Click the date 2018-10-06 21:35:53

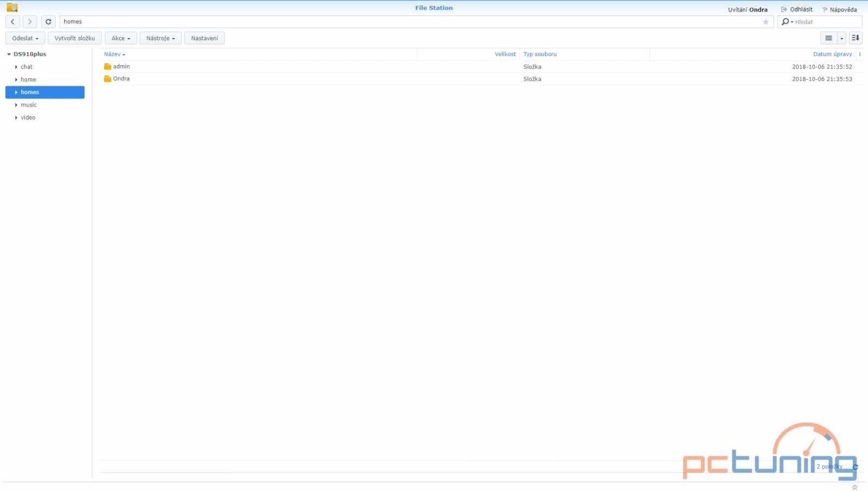point(822,79)
